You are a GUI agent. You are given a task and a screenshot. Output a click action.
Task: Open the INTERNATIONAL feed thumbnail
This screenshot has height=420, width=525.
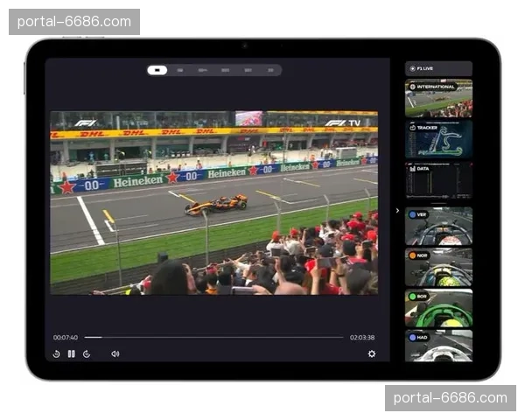click(438, 99)
